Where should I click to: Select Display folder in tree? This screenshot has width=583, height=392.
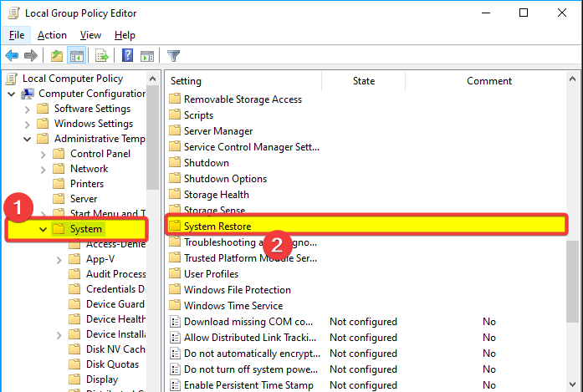pos(102,379)
